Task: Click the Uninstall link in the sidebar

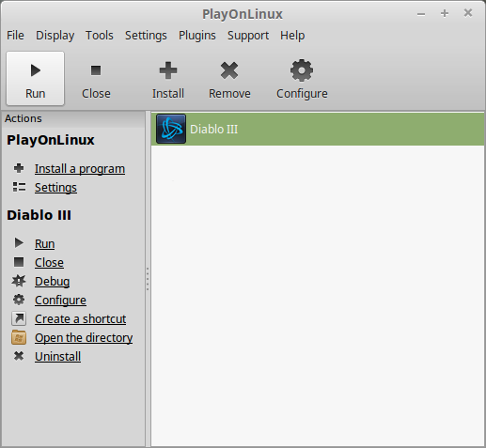Action: click(x=57, y=356)
